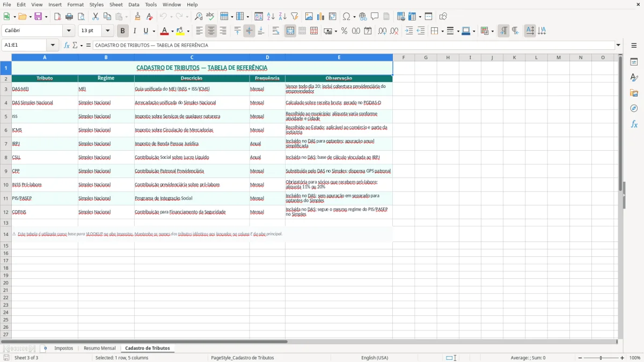This screenshot has height=362, width=644.
Task: Insert Image from toolbar
Action: pyautogui.click(x=309, y=17)
